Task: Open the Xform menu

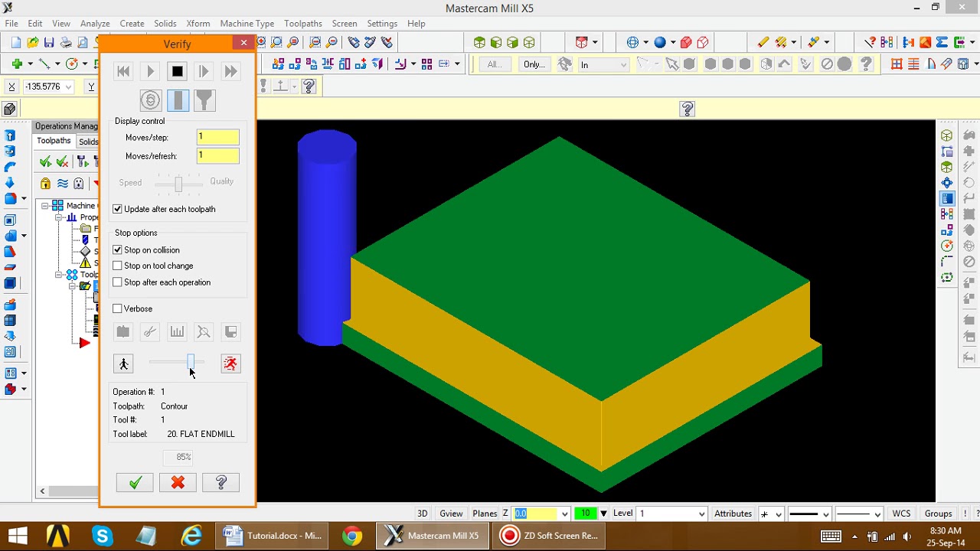Action: click(x=198, y=24)
